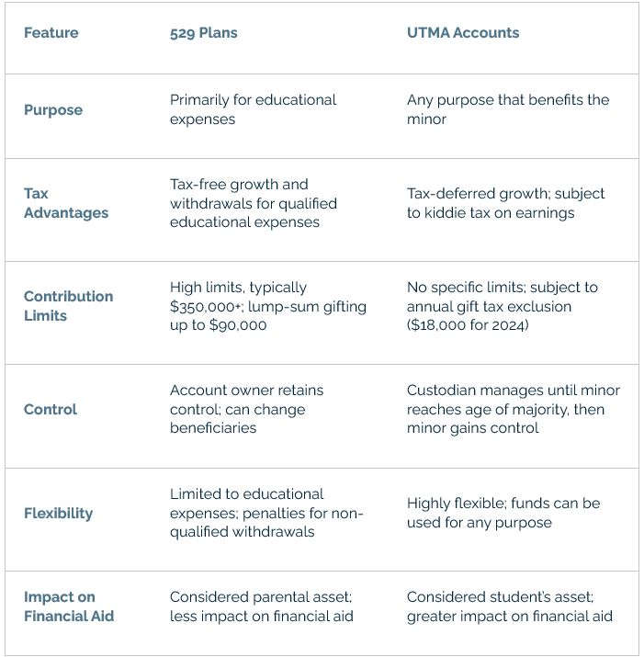Image resolution: width=644 pixels, height=657 pixels.
Task: Click 'Primarily for educational expenses' cell
Action: coord(253,109)
